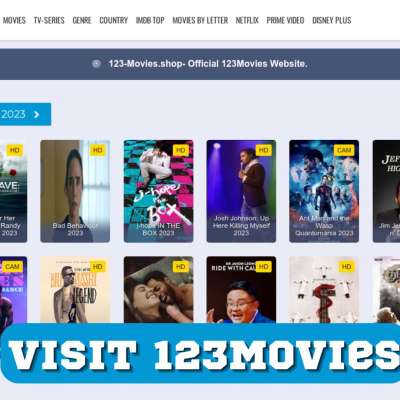Open j-hope IN THE BOX 2023 poster

tap(158, 191)
